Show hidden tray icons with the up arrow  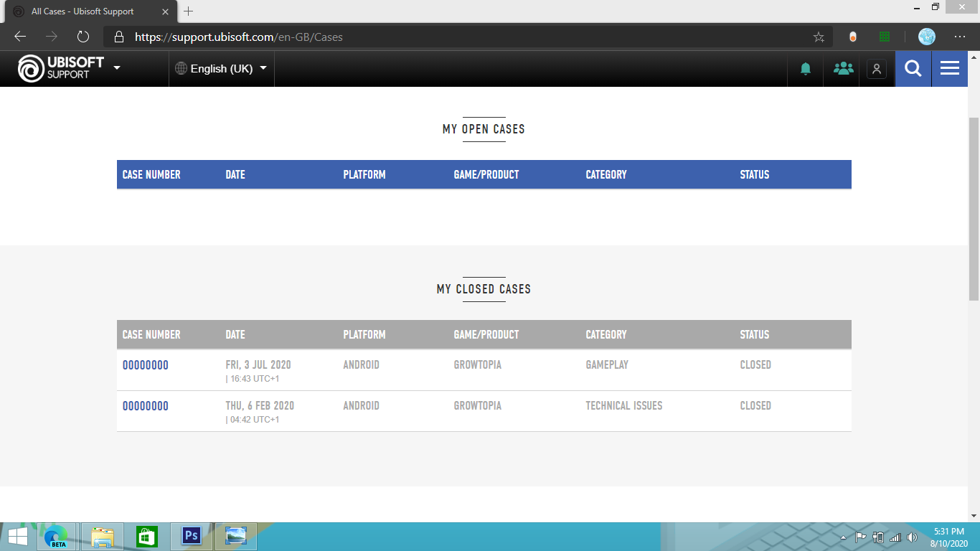tap(844, 537)
